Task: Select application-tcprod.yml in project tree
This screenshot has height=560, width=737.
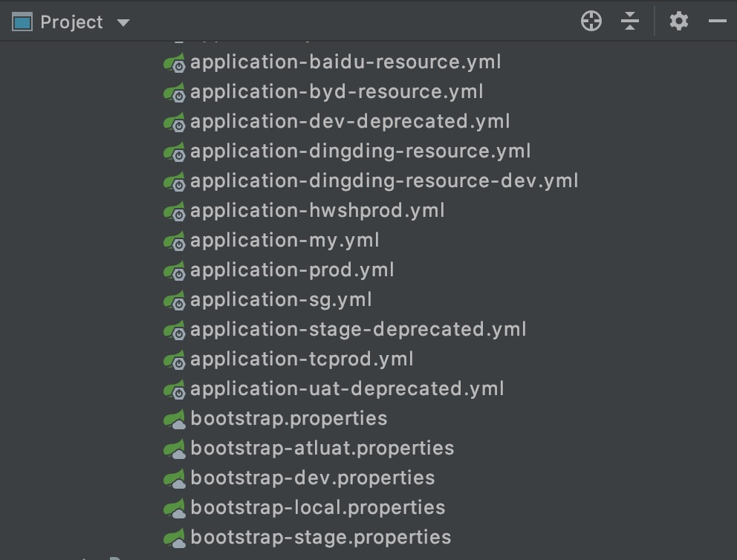Action: click(302, 359)
